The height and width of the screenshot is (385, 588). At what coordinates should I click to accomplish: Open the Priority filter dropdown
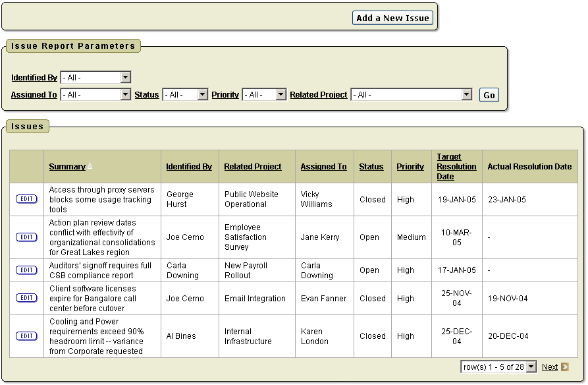(263, 95)
